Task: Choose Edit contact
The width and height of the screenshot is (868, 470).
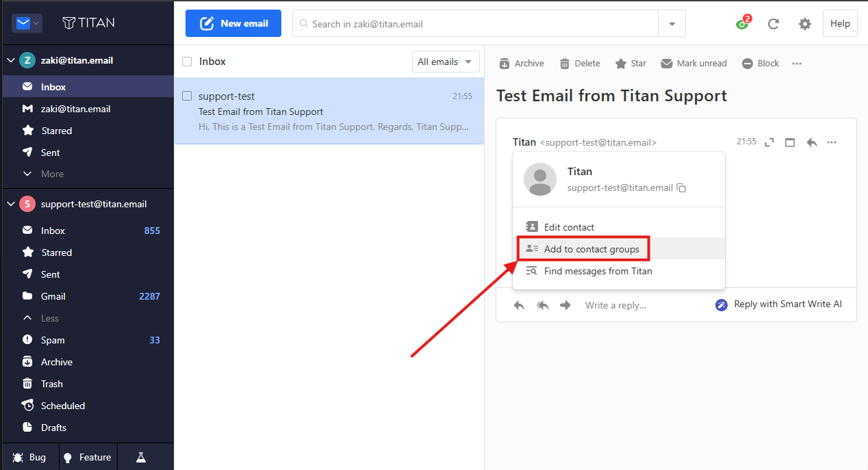Action: click(x=619, y=227)
